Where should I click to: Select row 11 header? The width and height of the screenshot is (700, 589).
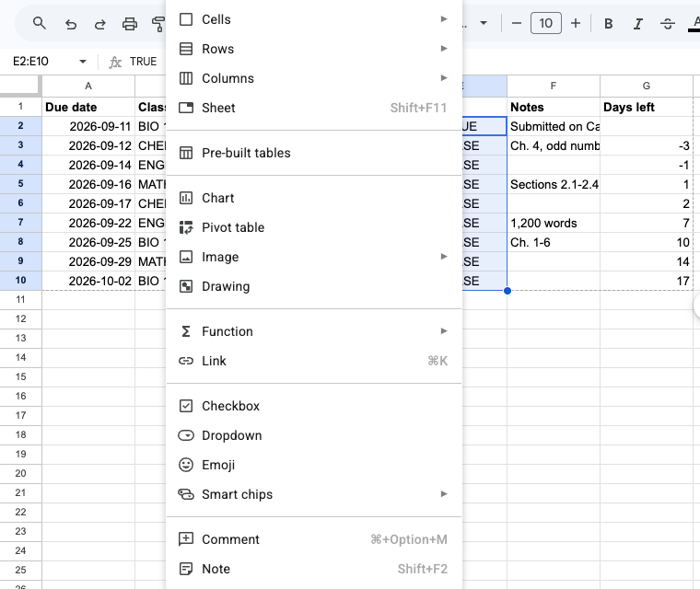[20, 299]
